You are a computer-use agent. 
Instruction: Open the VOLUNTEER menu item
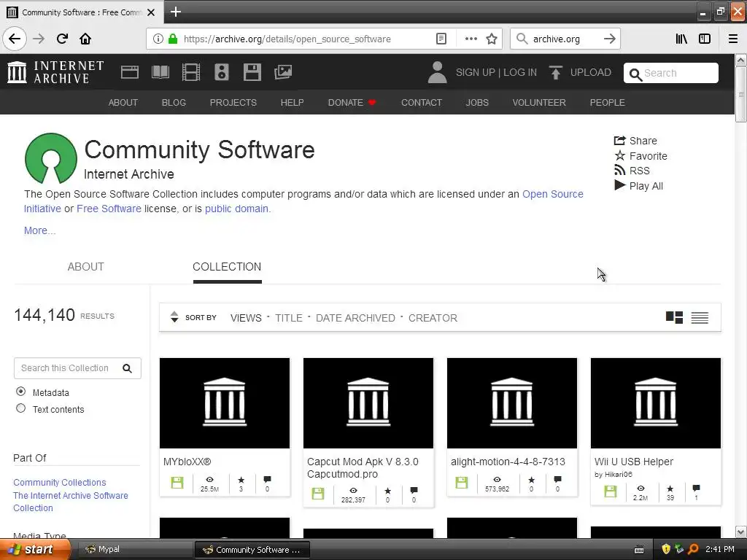pyautogui.click(x=539, y=102)
